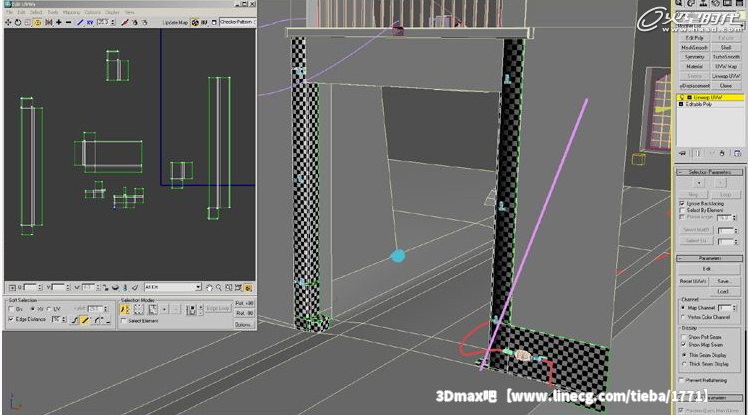
Task: Click the plus (expand selection) icon in toolbar
Action: pyautogui.click(x=59, y=22)
